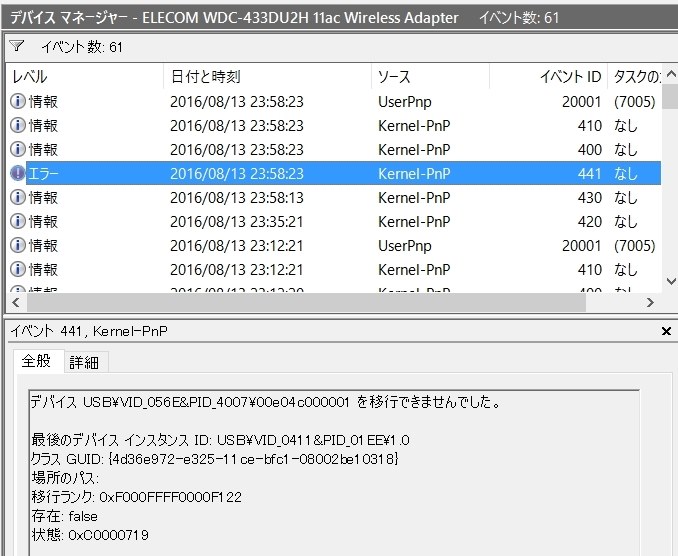Click event ID 420 cell
The height and width of the screenshot is (556, 678).
589,221
